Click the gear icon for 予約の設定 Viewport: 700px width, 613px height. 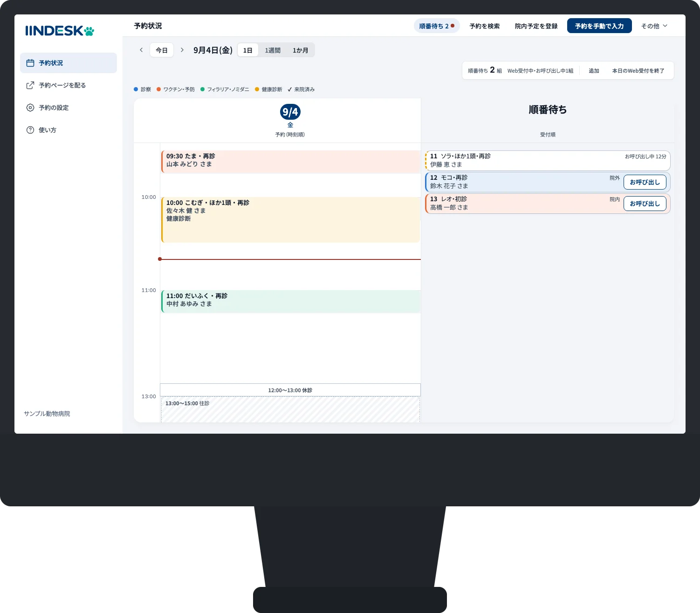click(30, 108)
